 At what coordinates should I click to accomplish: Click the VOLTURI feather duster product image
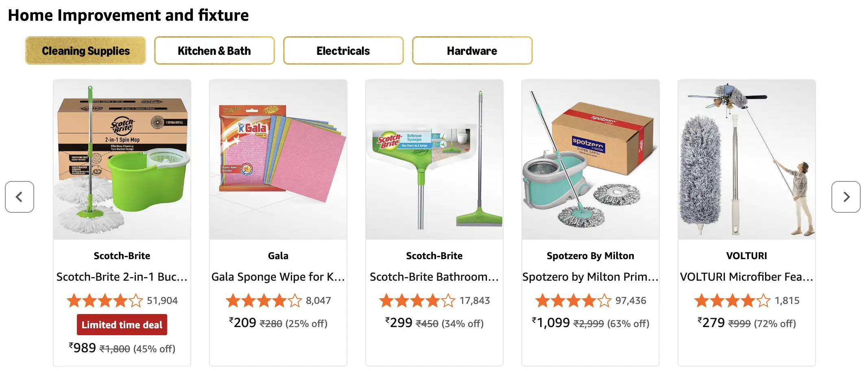[747, 159]
